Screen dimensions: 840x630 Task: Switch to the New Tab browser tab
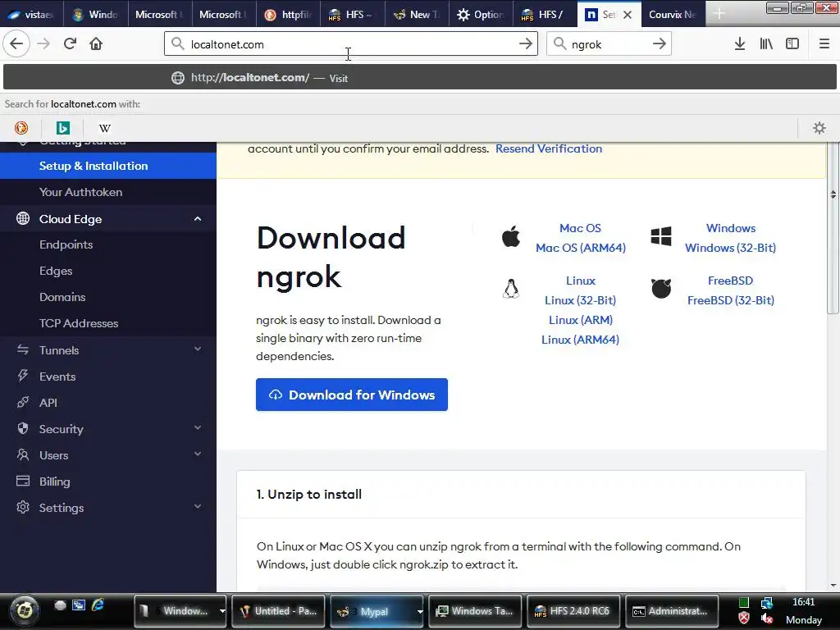pos(417,14)
